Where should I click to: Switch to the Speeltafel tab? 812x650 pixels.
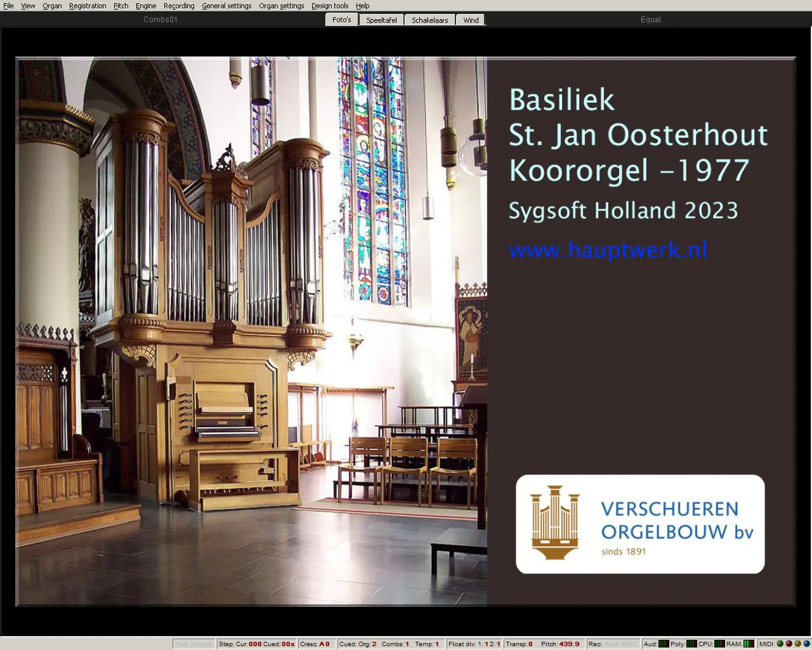(381, 20)
